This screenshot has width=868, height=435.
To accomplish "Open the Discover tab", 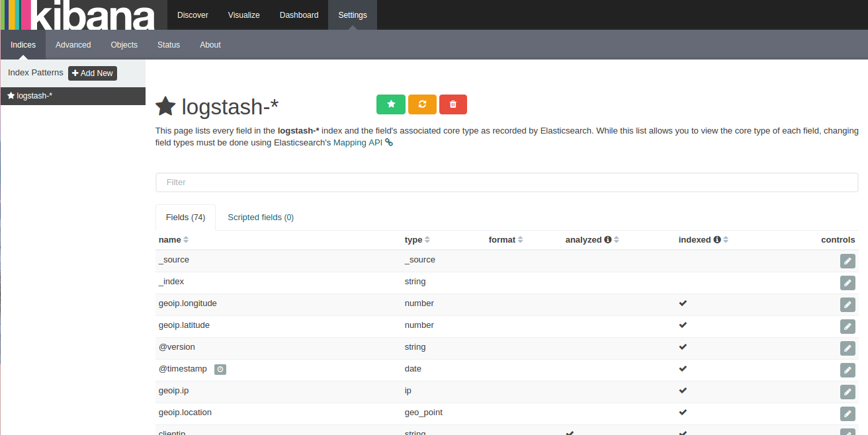I will pos(193,15).
